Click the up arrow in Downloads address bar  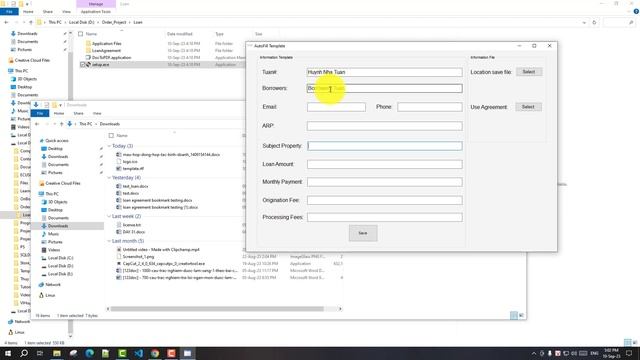tap(61, 124)
